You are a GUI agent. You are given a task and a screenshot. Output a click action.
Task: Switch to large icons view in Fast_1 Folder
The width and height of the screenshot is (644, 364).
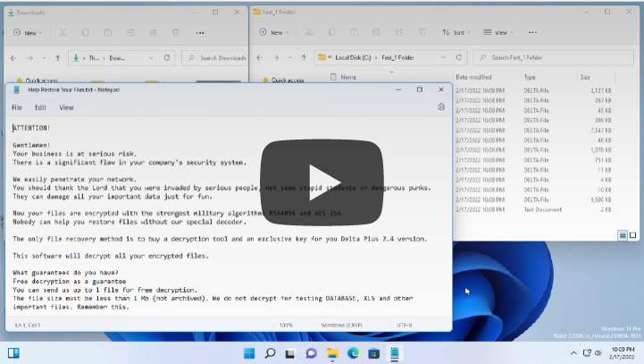[632, 235]
